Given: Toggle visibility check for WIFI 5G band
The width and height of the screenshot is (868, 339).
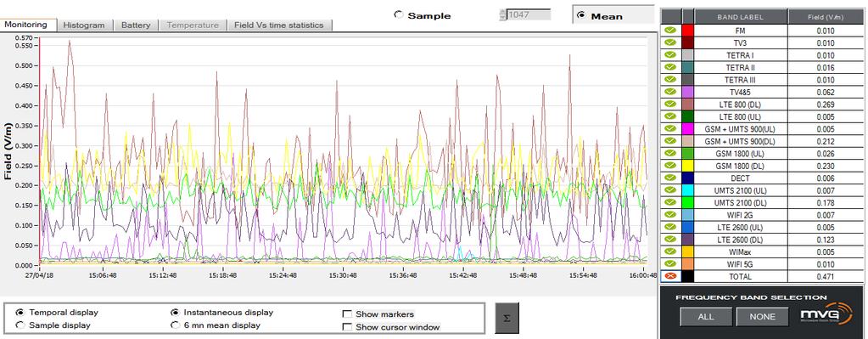Looking at the screenshot, I should (x=670, y=263).
